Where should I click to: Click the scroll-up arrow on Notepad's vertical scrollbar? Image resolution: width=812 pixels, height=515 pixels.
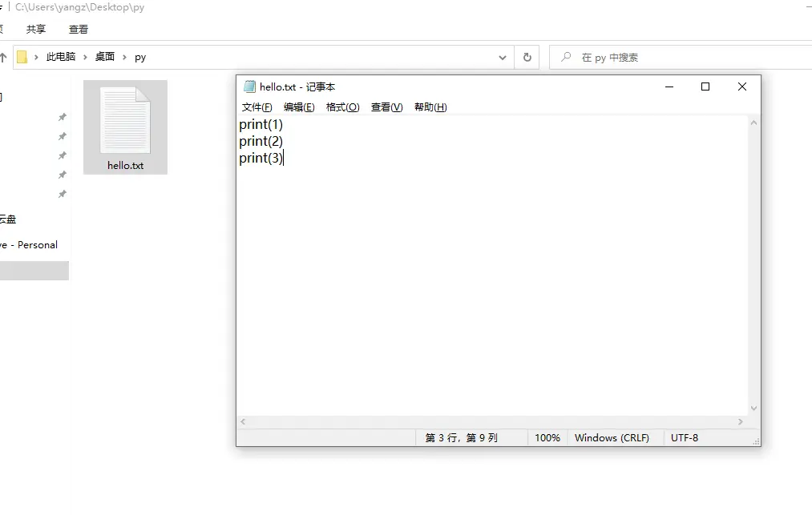(753, 122)
